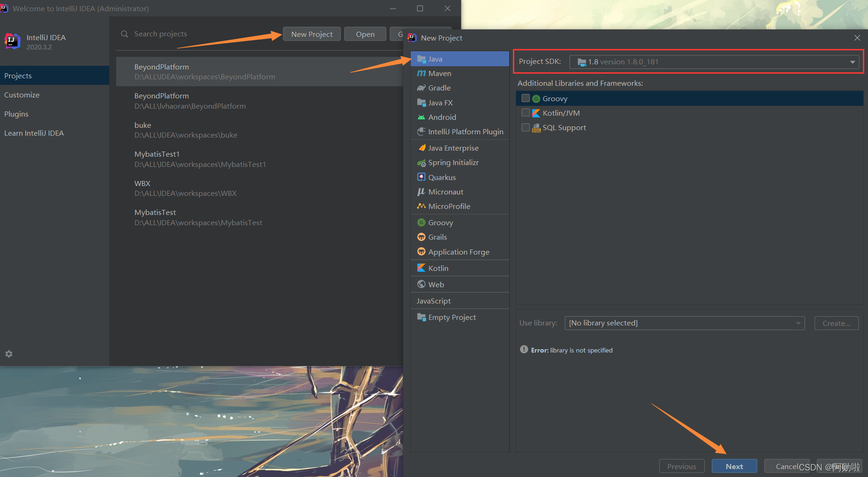Open the buke recent project
The image size is (868, 477).
pos(259,130)
